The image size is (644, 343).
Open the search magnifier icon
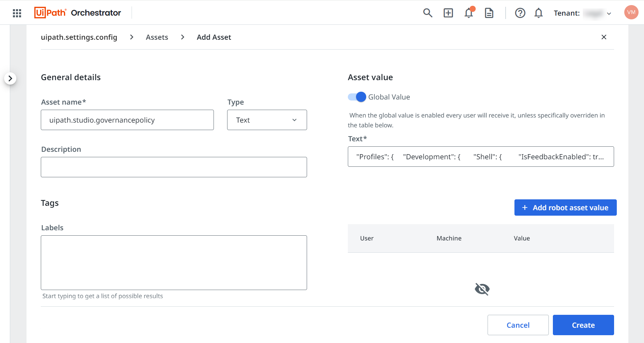click(x=427, y=13)
